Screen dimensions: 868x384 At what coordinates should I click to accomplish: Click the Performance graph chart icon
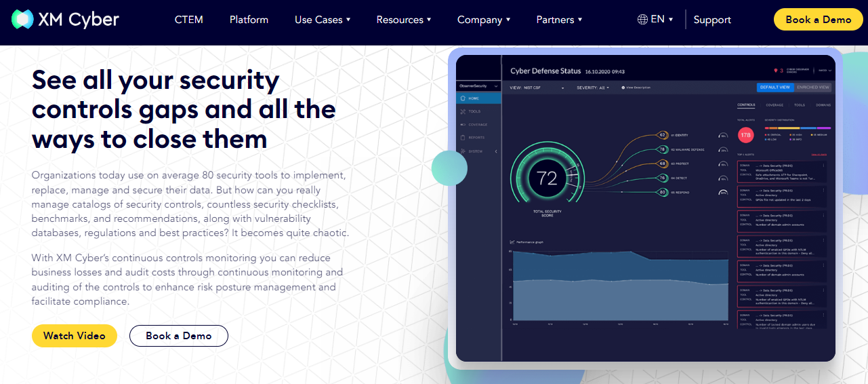coord(512,242)
